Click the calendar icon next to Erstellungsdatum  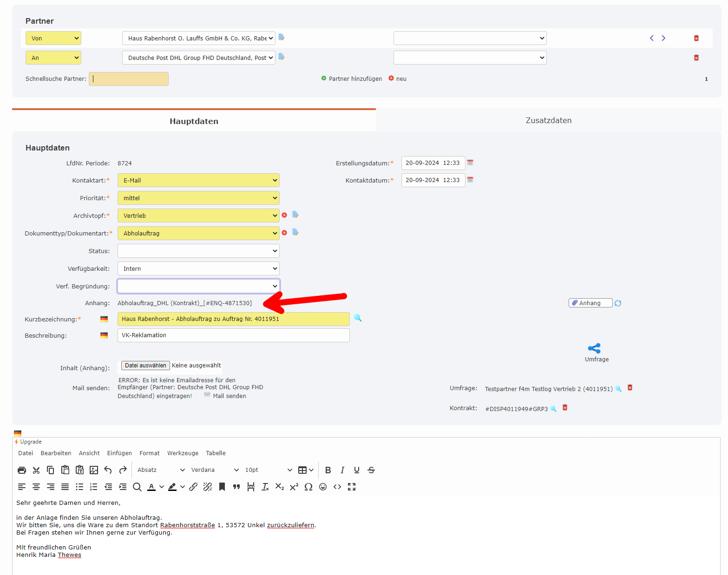[x=470, y=163]
